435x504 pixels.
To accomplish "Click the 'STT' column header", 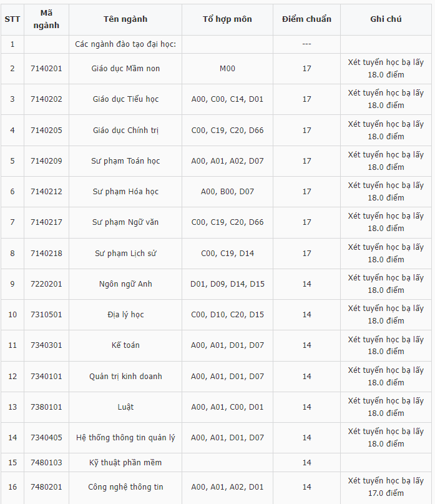I will click(12, 19).
